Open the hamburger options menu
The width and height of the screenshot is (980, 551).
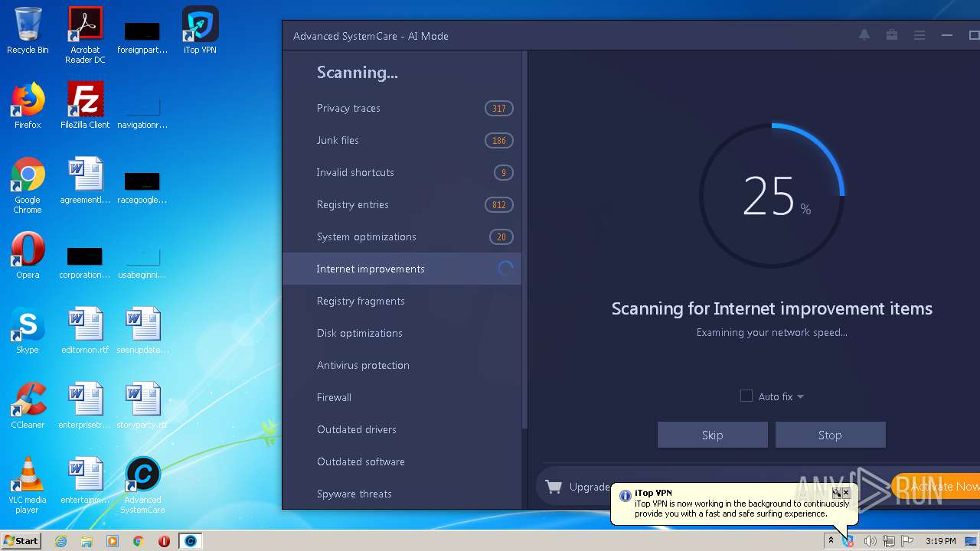pos(920,35)
